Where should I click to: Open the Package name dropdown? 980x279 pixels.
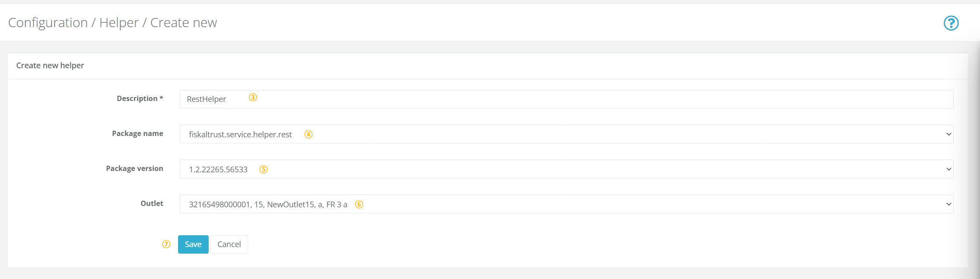pyautogui.click(x=567, y=134)
